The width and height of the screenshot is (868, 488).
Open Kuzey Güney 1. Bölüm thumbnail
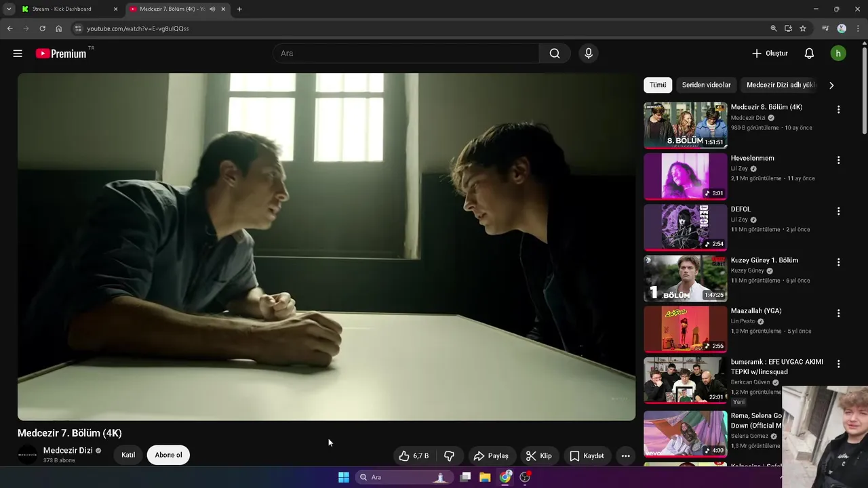pyautogui.click(x=685, y=278)
